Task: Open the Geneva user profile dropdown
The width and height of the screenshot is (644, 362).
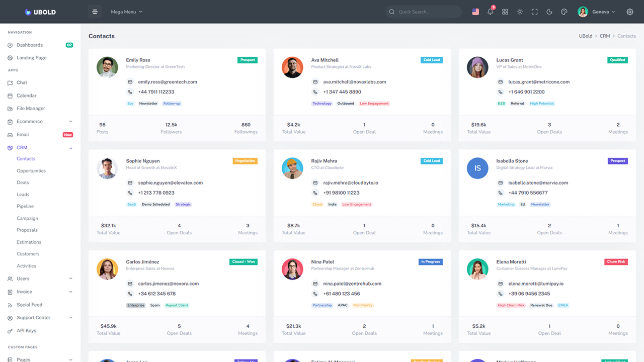Action: pos(597,12)
